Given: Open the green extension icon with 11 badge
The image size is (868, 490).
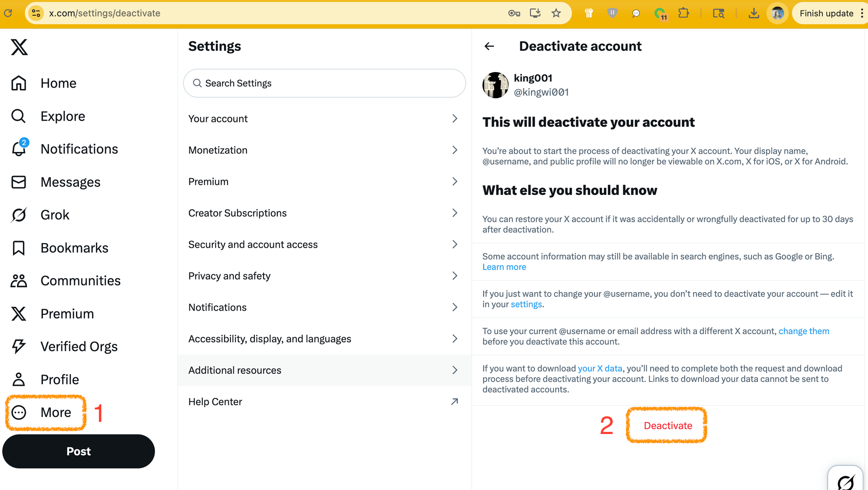Looking at the screenshot, I should point(660,14).
